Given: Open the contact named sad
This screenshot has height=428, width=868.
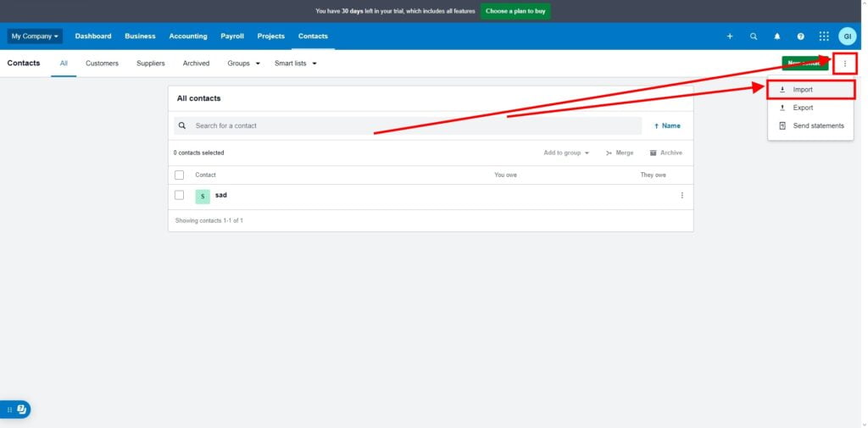Looking at the screenshot, I should [x=221, y=196].
